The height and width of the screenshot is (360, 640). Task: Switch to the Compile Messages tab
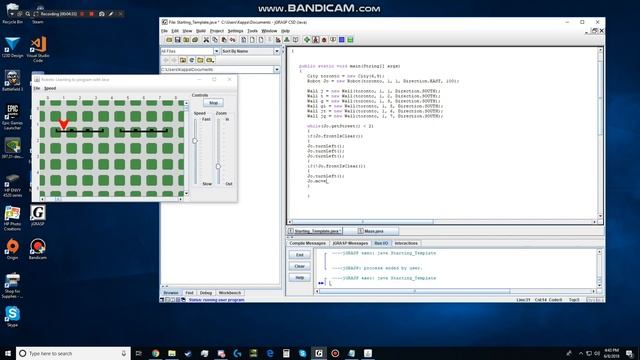click(307, 243)
